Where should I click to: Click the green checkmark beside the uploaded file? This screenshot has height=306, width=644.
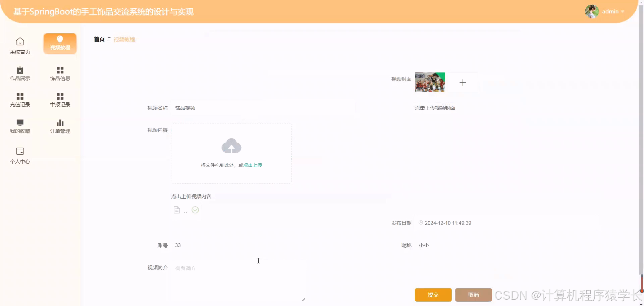195,210
